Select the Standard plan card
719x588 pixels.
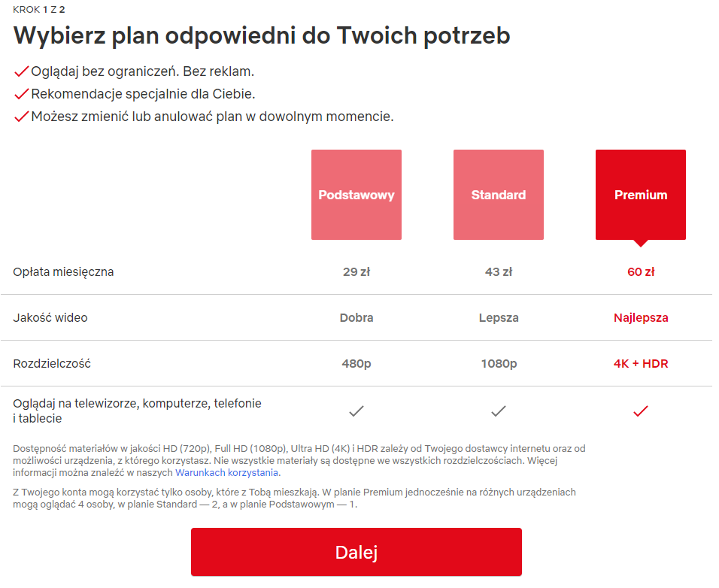[498, 195]
